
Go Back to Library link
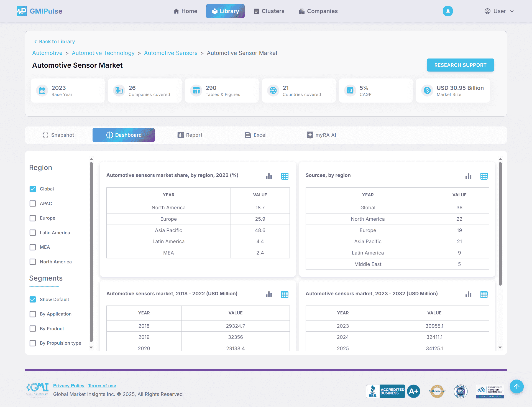click(55, 42)
